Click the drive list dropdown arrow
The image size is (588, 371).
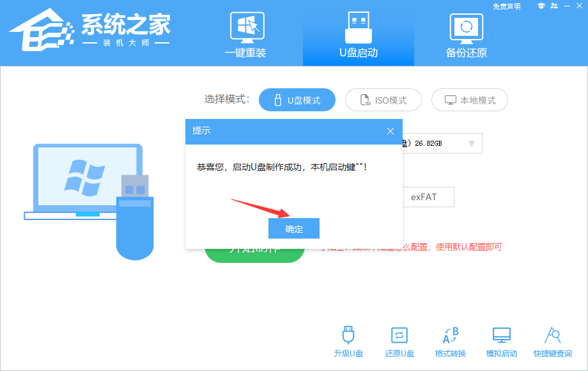click(x=471, y=143)
